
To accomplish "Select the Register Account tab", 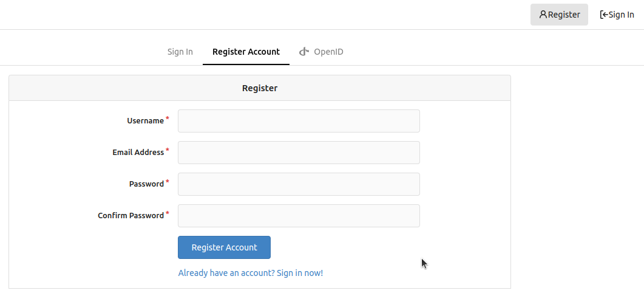I will [246, 52].
